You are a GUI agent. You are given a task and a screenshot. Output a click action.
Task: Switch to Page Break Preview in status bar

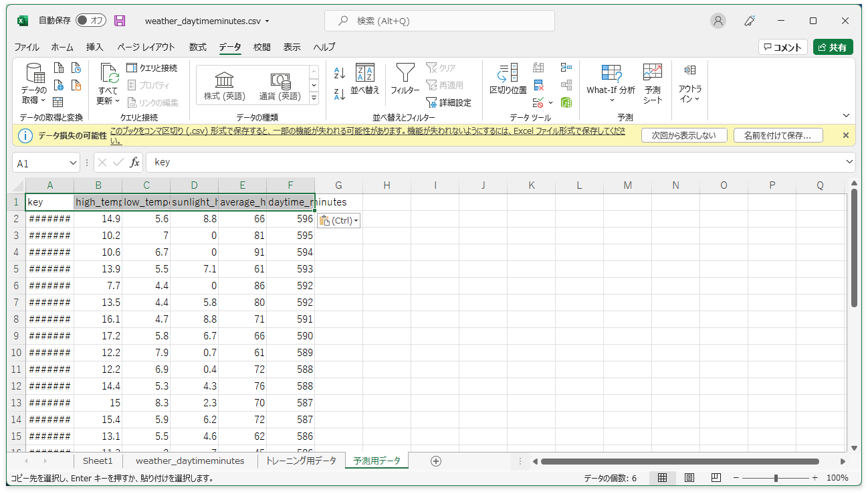(x=716, y=478)
